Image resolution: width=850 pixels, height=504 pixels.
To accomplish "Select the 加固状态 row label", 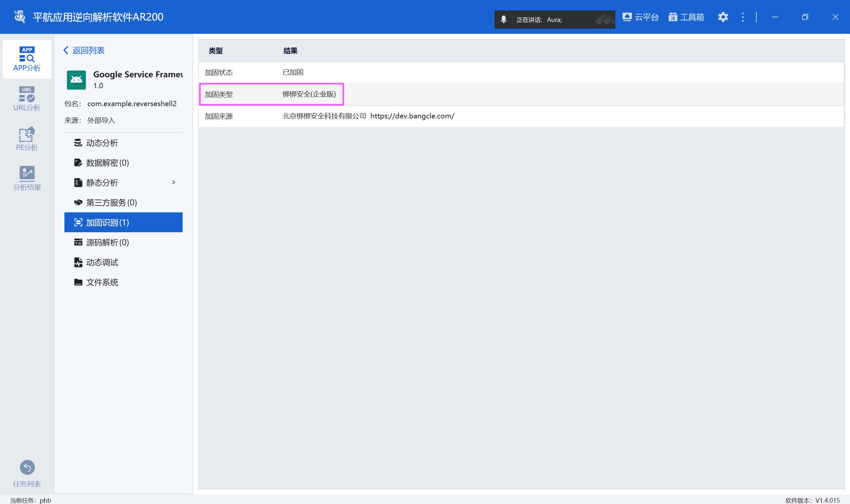I will click(x=218, y=72).
